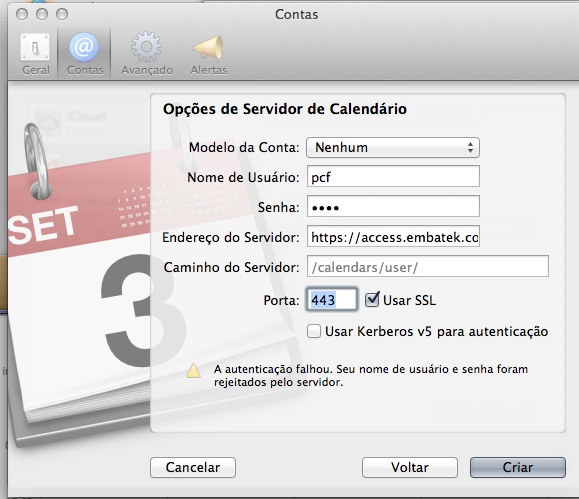The image size is (579, 499).
Task: Click the Cancelar button
Action: pos(193,468)
